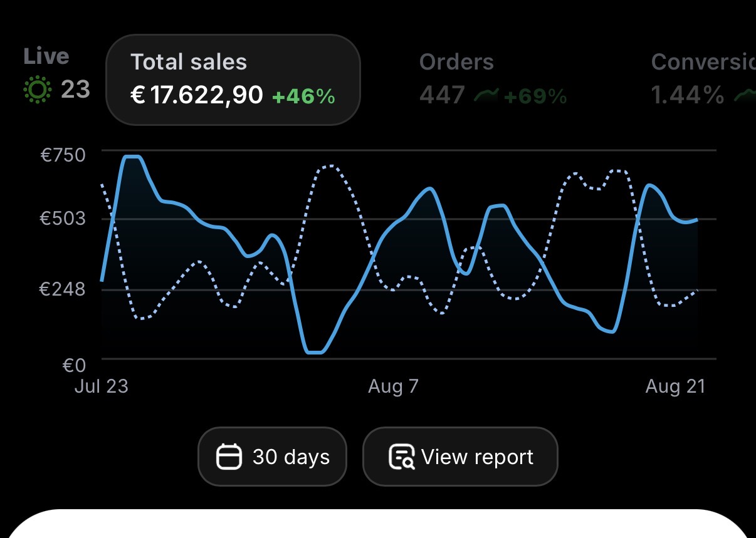Viewport: 756px width, 538px height.
Task: Click the Orders upward trend icon
Action: (486, 96)
